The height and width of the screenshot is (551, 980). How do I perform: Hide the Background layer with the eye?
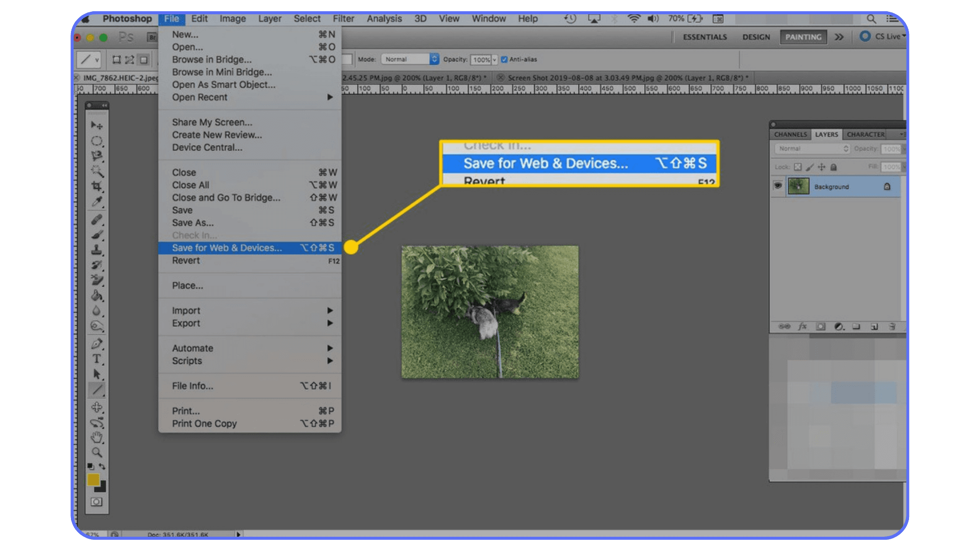778,186
